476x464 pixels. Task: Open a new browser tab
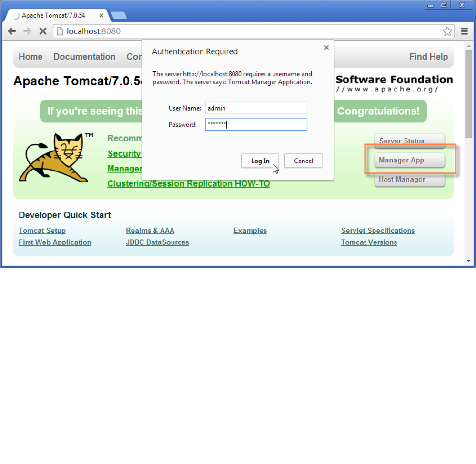tap(119, 15)
